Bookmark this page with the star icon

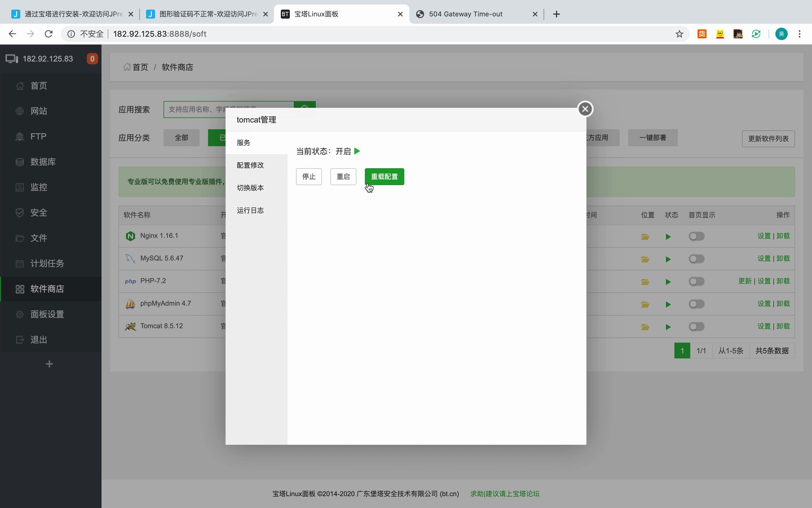679,34
